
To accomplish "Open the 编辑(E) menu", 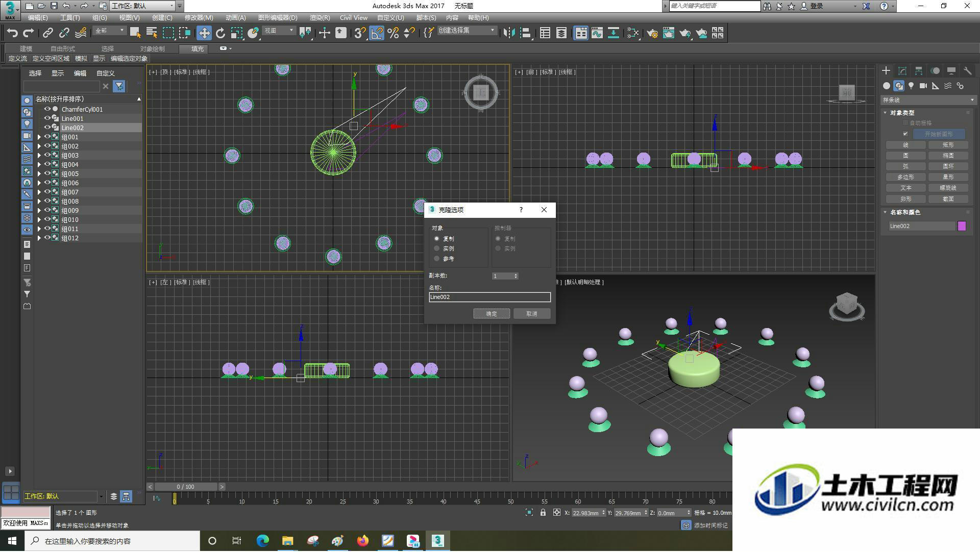I will (x=38, y=18).
